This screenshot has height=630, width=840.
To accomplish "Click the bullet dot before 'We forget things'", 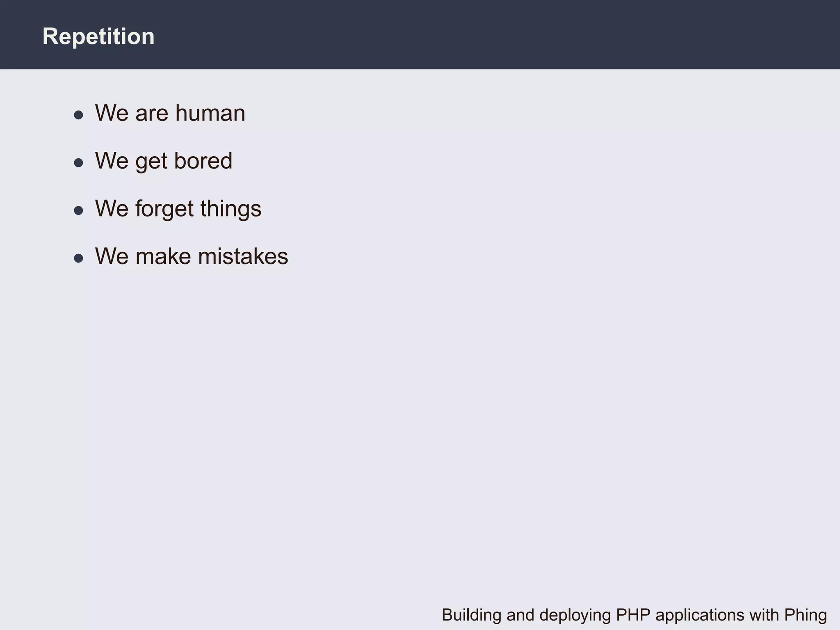I will coord(78,210).
